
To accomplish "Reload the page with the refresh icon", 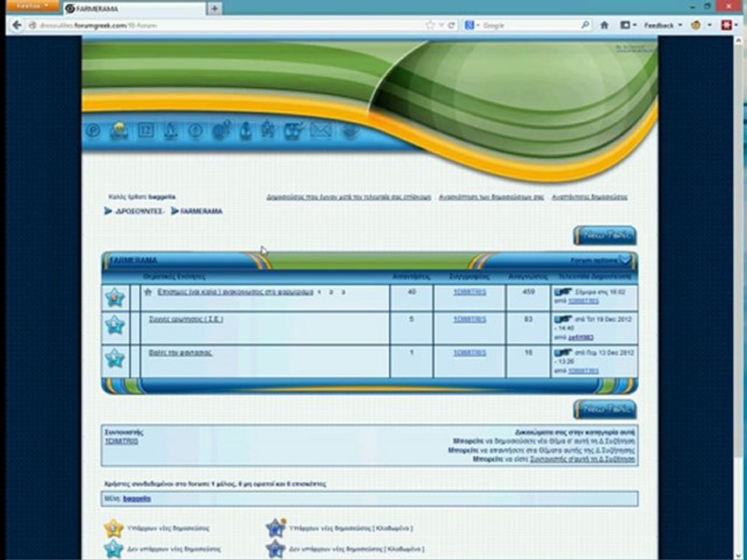I will pyautogui.click(x=451, y=25).
